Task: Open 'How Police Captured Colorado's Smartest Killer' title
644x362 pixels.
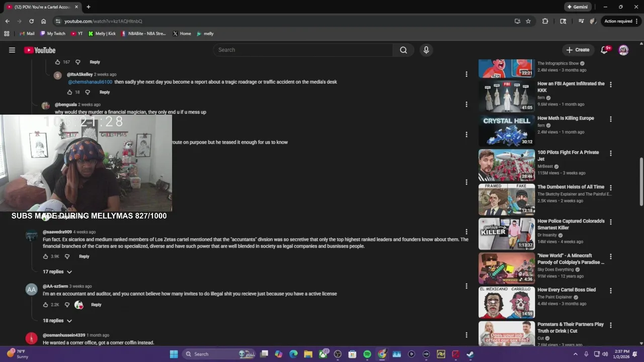Action: [x=571, y=224]
